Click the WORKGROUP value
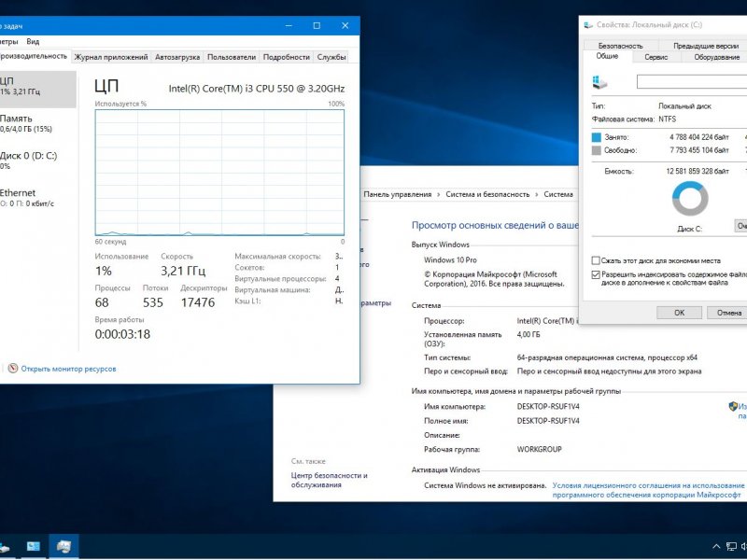747x560 pixels. [540, 449]
